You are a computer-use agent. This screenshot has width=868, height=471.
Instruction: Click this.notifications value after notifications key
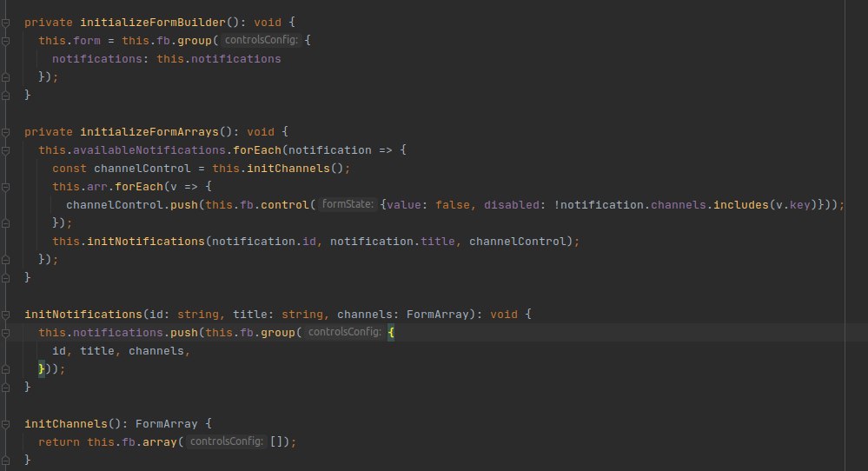coord(219,59)
